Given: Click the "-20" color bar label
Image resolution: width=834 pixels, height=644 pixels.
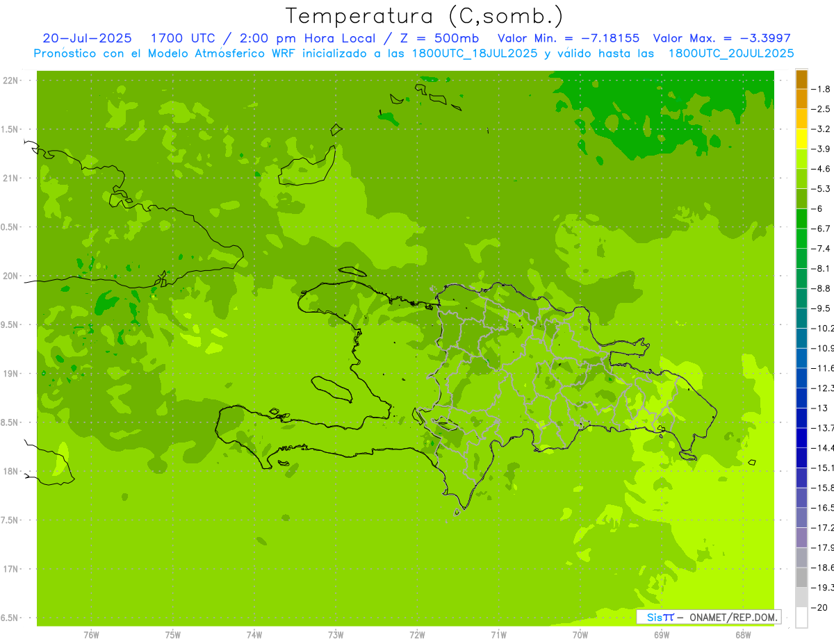Looking at the screenshot, I should coord(818,607).
